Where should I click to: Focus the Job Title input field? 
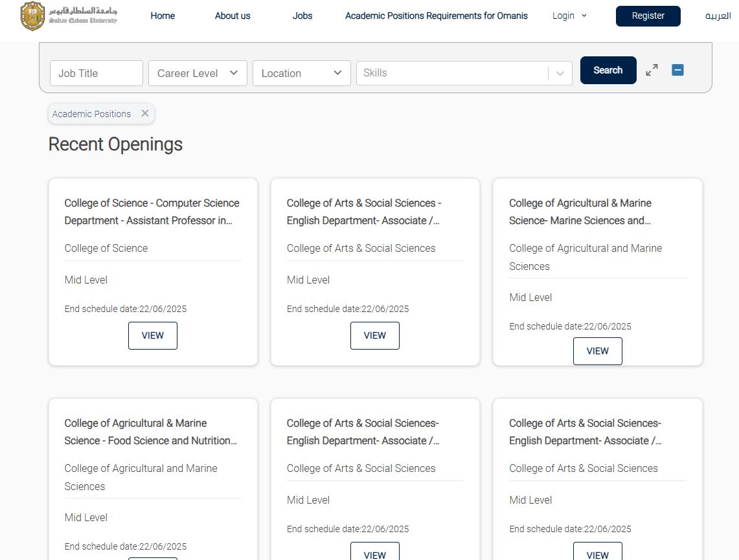(x=97, y=73)
